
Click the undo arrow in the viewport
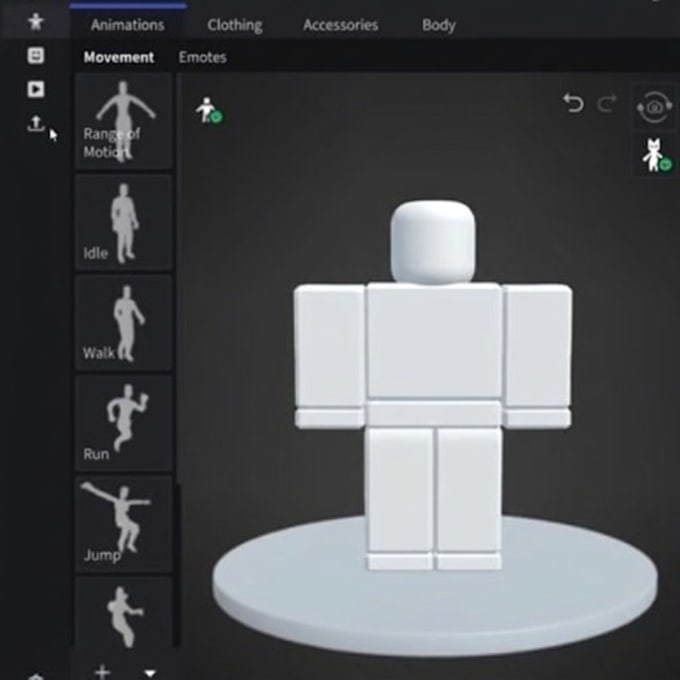[573, 103]
